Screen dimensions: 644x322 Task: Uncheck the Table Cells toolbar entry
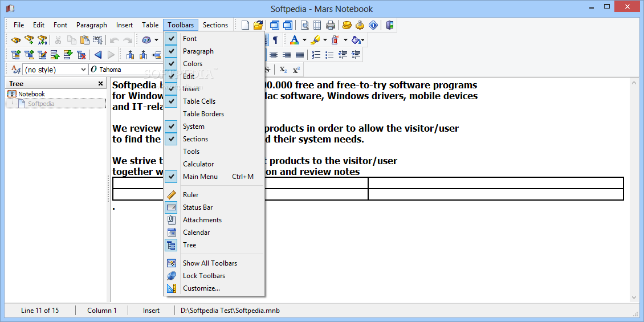(214, 101)
